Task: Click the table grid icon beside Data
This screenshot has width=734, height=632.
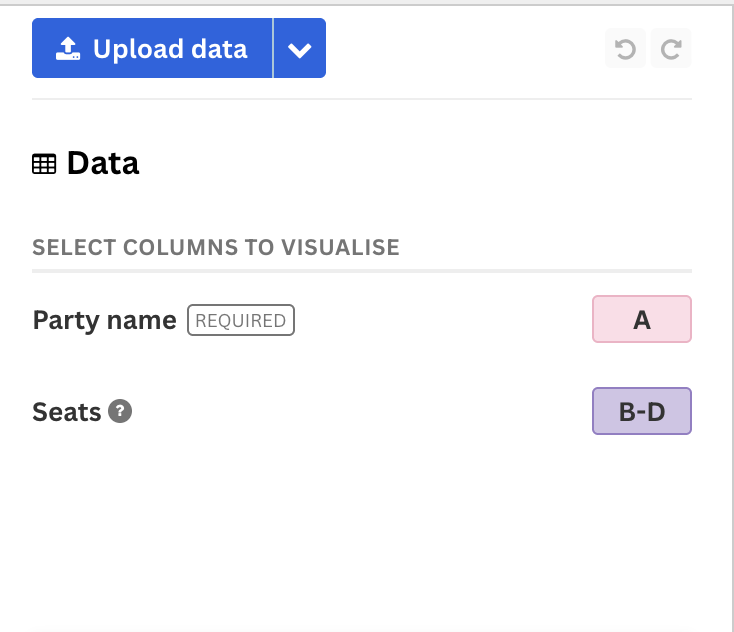Action: (x=44, y=164)
